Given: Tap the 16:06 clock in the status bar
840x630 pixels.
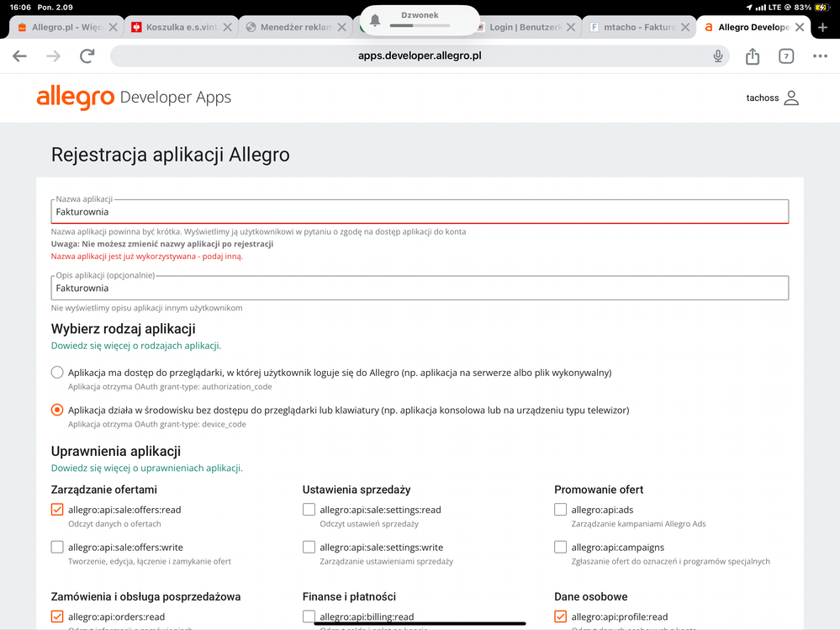Looking at the screenshot, I should tap(20, 7).
